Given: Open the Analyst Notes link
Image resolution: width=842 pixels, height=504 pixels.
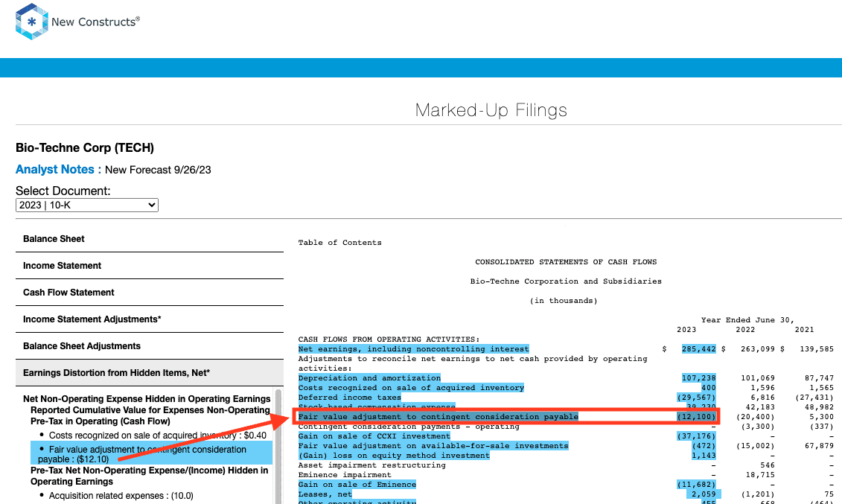Looking at the screenshot, I should (x=59, y=170).
